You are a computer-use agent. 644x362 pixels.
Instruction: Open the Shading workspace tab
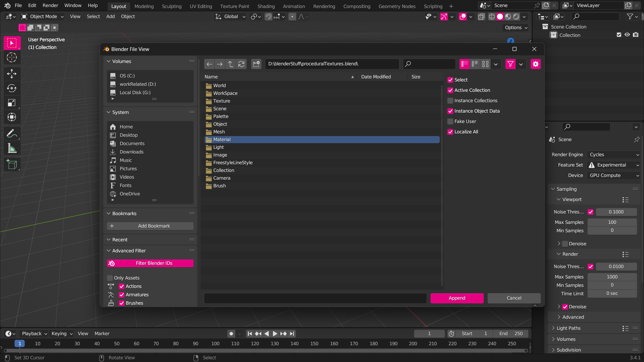pyautogui.click(x=266, y=6)
